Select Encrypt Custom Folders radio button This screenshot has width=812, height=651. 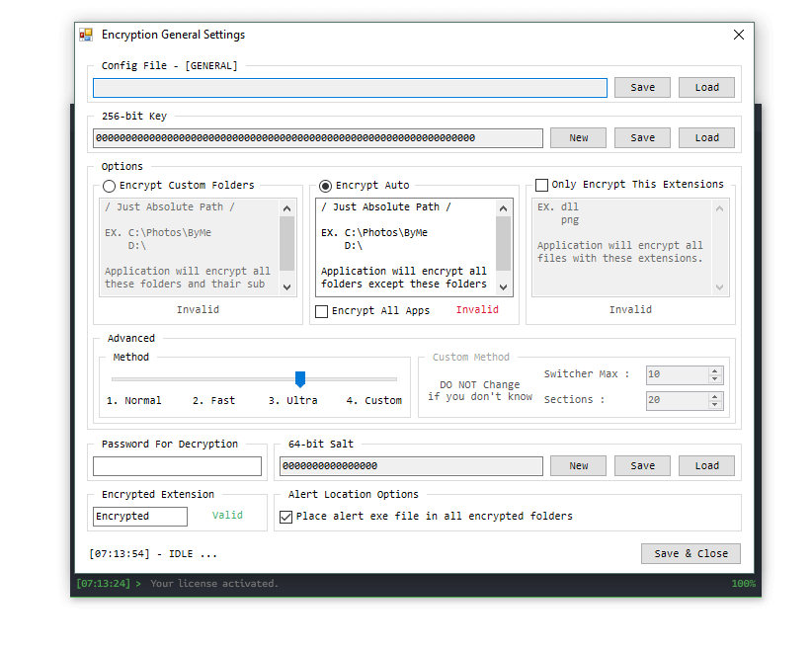110,186
